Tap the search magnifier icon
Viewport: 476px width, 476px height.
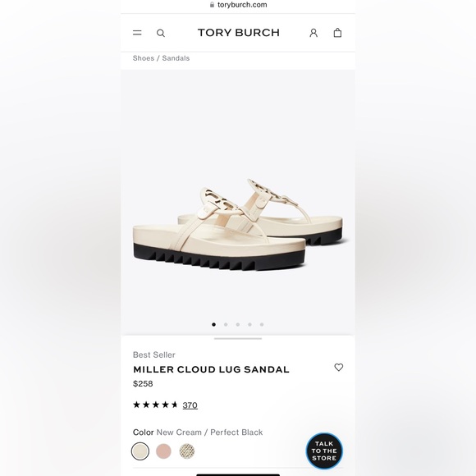coord(161,33)
